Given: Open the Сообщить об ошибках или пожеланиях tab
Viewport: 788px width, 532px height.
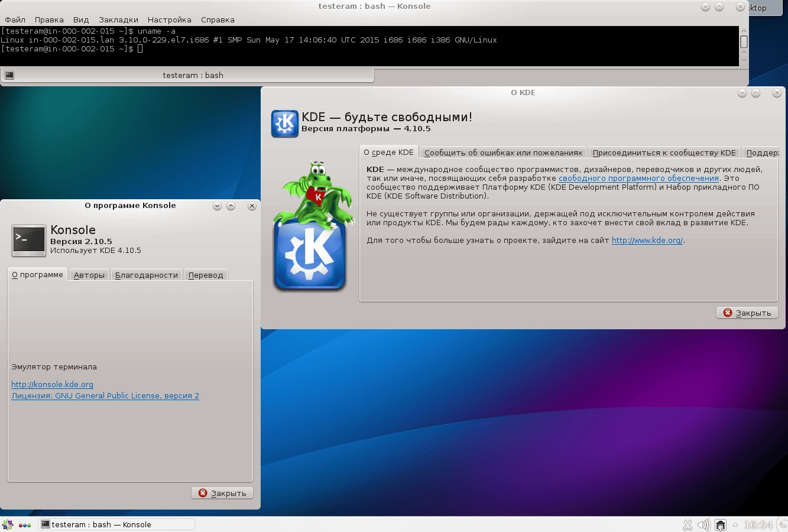Looking at the screenshot, I should (503, 153).
